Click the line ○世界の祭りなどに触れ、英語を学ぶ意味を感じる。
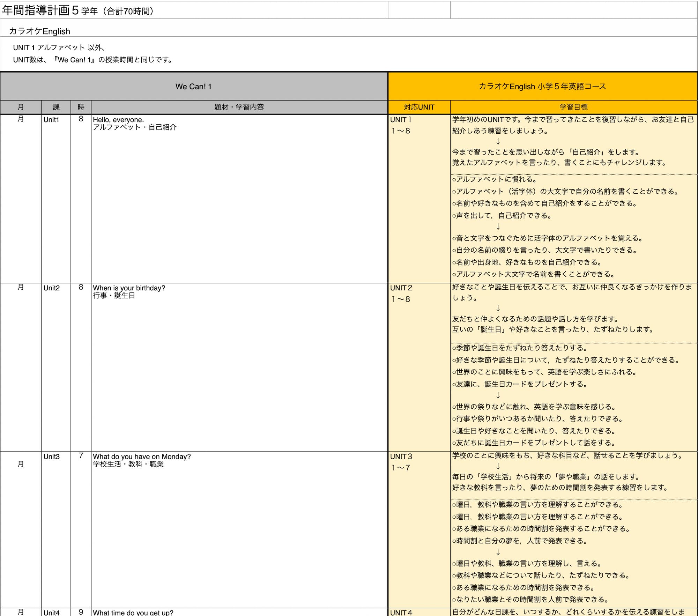Screen dimensions: 698x616 (x=534, y=407)
